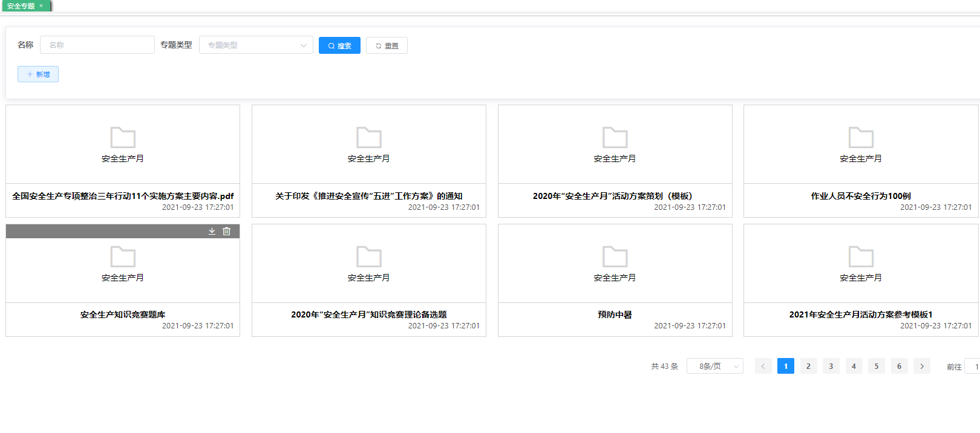Go to page 4
Screen dimensions: 980x433
click(854, 366)
